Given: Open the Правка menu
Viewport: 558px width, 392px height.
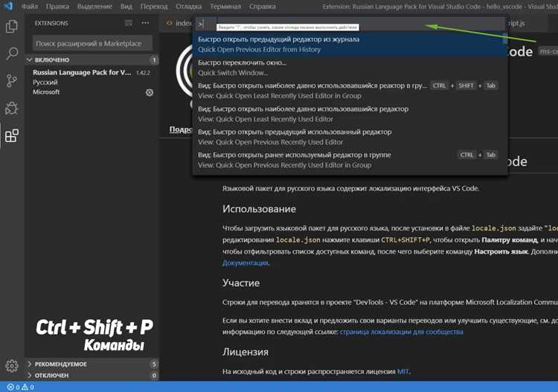Looking at the screenshot, I should 57,7.
